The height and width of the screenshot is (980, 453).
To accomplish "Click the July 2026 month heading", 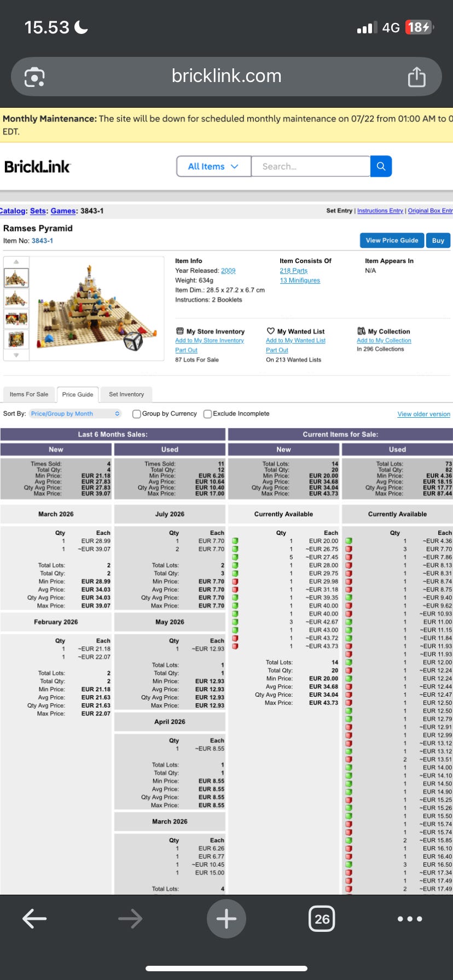I will [x=170, y=514].
